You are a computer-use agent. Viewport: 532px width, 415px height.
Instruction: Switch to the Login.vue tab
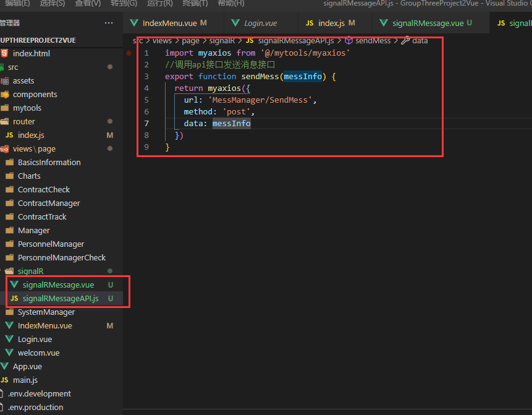pos(260,23)
